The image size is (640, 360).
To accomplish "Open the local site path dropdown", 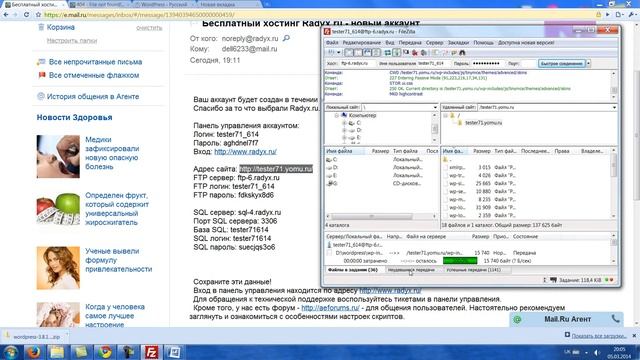I will pos(435,107).
